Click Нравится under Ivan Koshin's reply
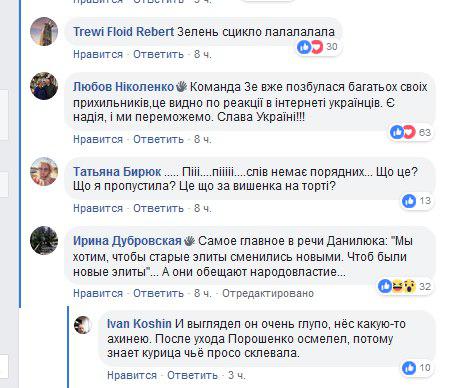 (x=132, y=375)
